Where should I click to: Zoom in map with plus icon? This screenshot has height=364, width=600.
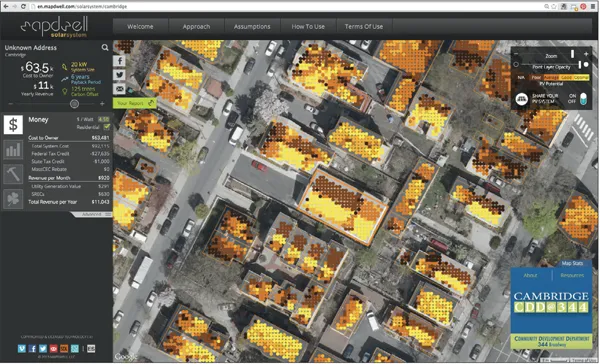click(586, 54)
